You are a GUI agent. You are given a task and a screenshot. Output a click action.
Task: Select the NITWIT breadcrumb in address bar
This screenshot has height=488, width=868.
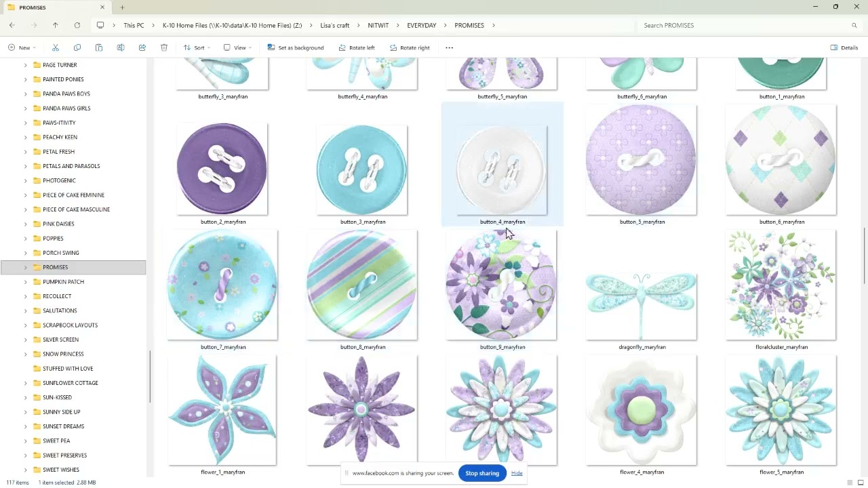click(378, 25)
